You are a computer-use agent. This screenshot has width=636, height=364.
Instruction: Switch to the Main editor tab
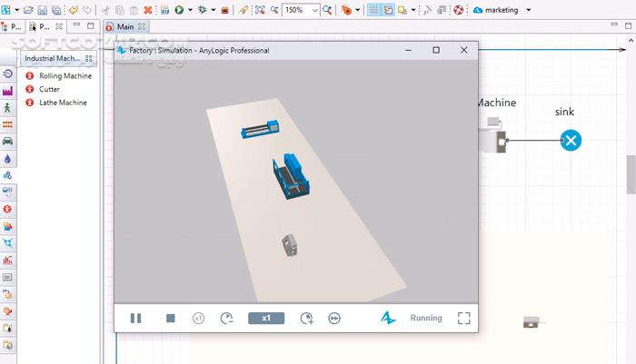(124, 26)
